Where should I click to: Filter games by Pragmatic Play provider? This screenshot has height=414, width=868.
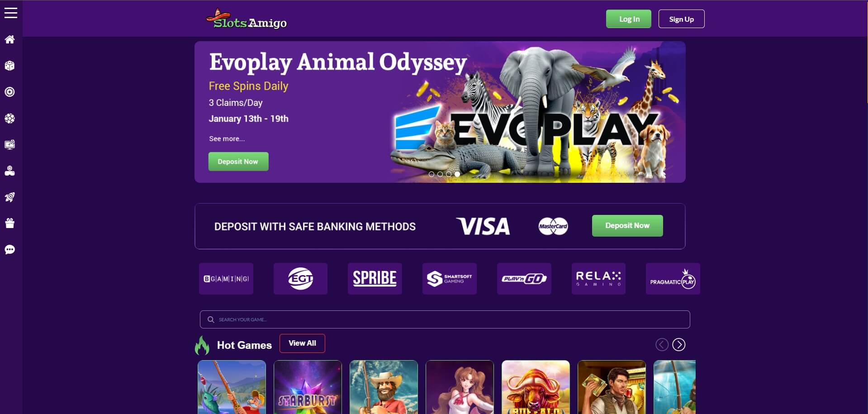click(673, 279)
